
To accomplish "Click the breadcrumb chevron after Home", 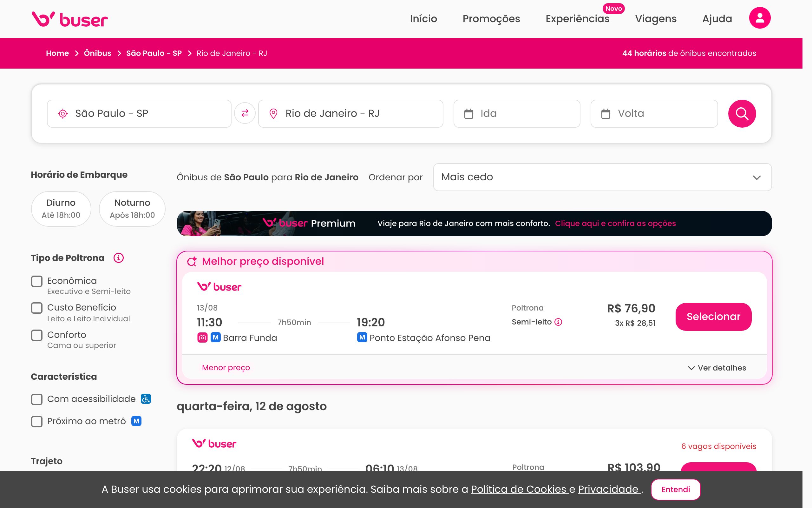I will pyautogui.click(x=76, y=53).
